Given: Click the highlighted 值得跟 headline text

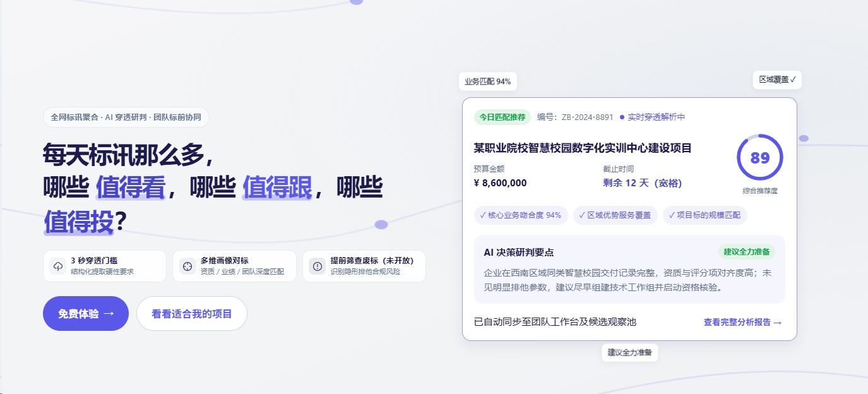Looking at the screenshot, I should click(278, 188).
